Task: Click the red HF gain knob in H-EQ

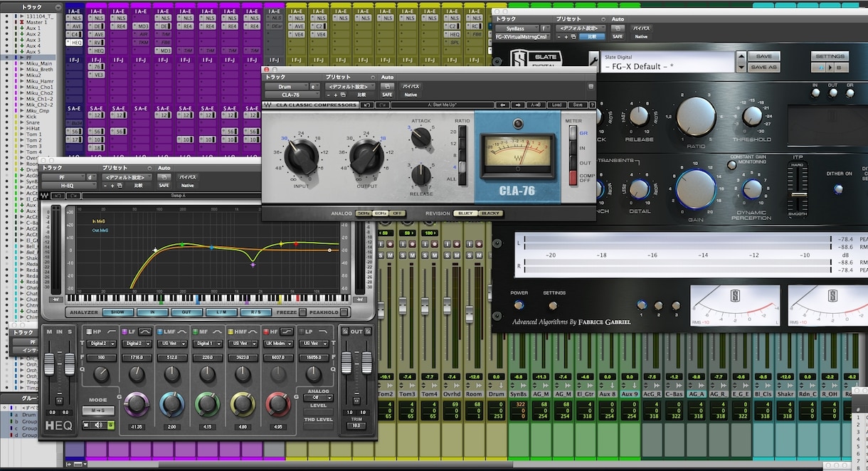Action: click(x=278, y=404)
